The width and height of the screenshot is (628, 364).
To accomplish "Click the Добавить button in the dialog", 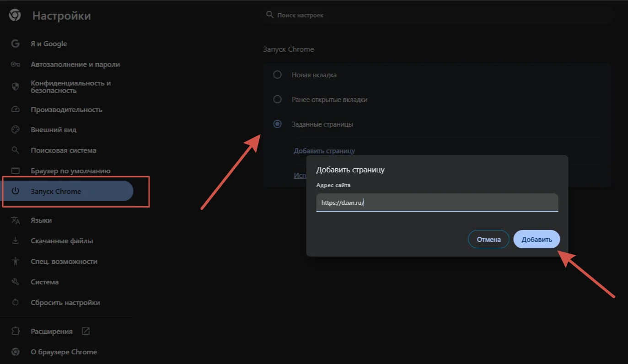I will [537, 239].
